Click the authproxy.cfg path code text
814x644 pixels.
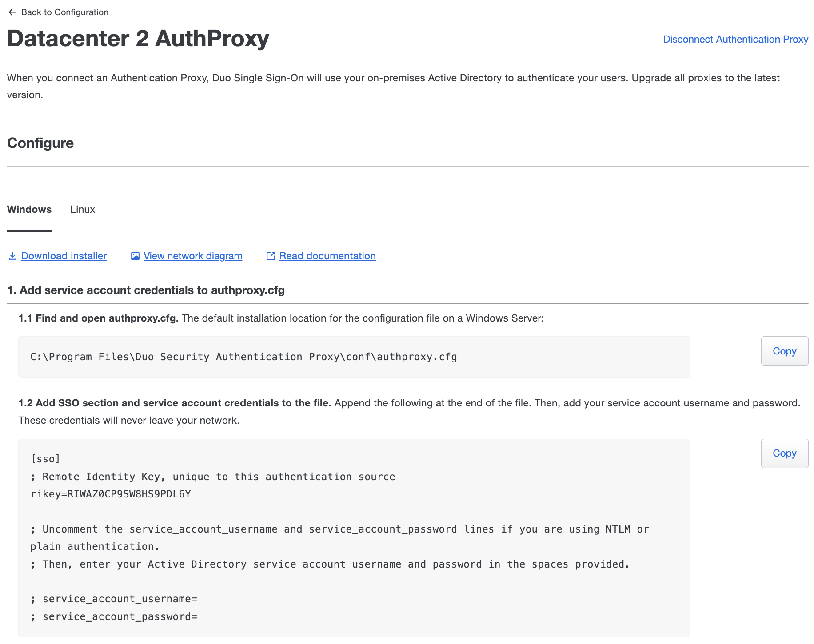click(243, 357)
